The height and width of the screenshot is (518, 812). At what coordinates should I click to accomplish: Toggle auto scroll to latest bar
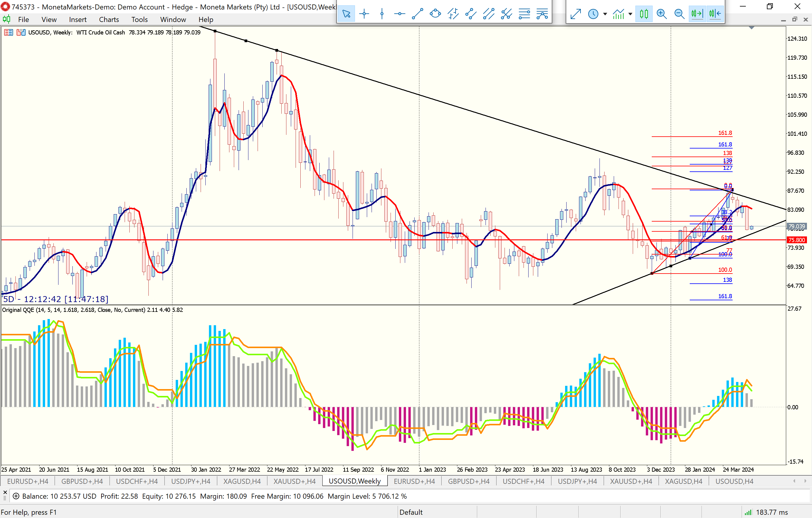pos(697,14)
